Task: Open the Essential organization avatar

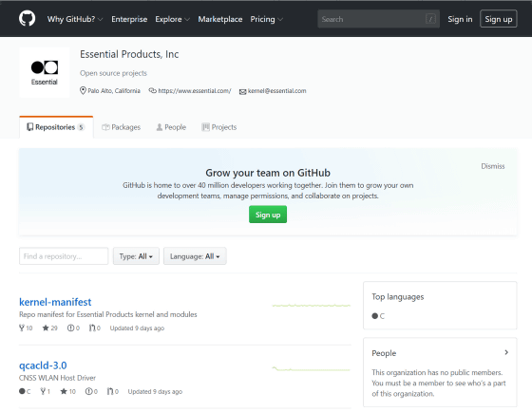Action: (45, 72)
